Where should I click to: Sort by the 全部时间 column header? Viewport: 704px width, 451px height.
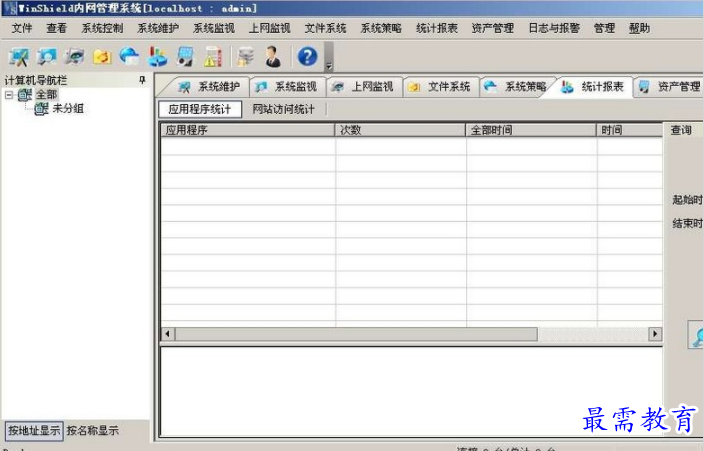coord(531,130)
